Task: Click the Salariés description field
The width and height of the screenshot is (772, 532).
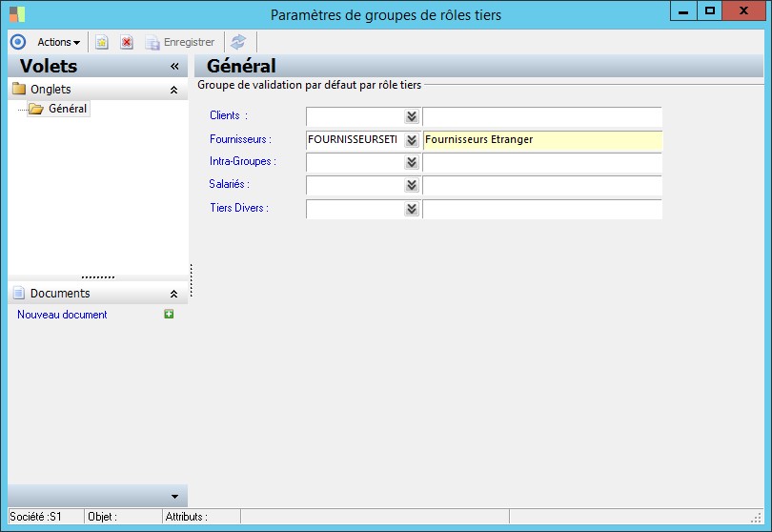Action: click(x=542, y=185)
